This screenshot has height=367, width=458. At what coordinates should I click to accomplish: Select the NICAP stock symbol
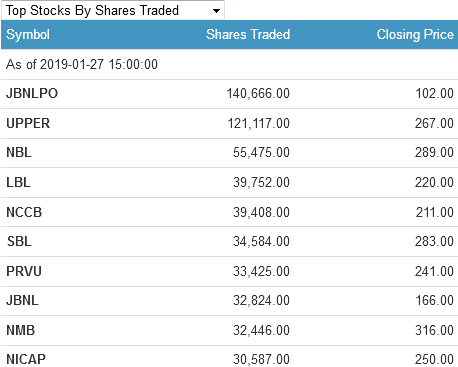click(x=26, y=359)
